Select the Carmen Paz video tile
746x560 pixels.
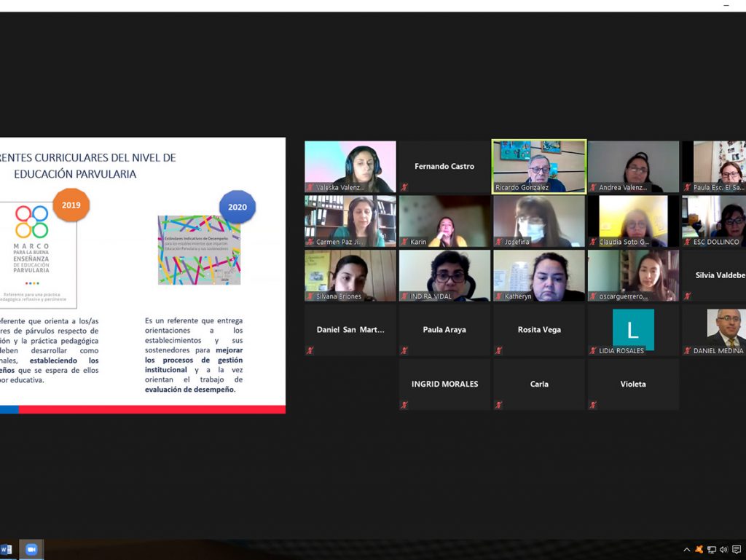click(x=350, y=221)
